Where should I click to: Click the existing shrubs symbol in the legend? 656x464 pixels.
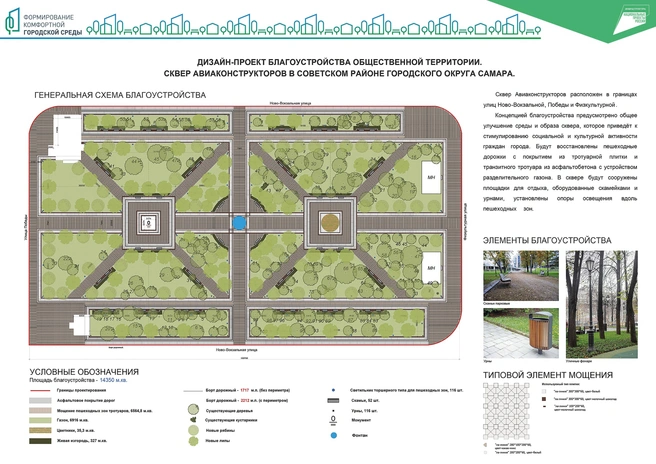pyautogui.click(x=193, y=420)
